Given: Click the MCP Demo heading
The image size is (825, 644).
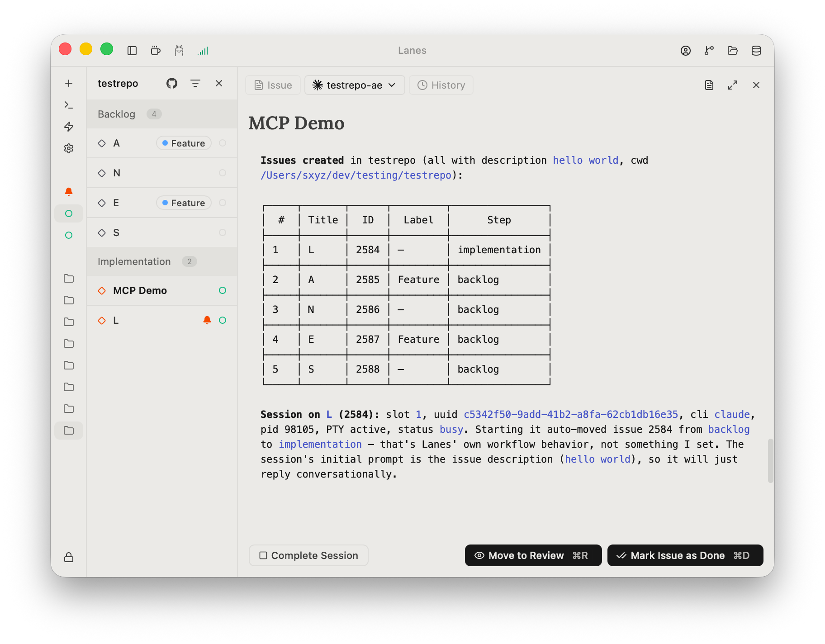Looking at the screenshot, I should [296, 123].
